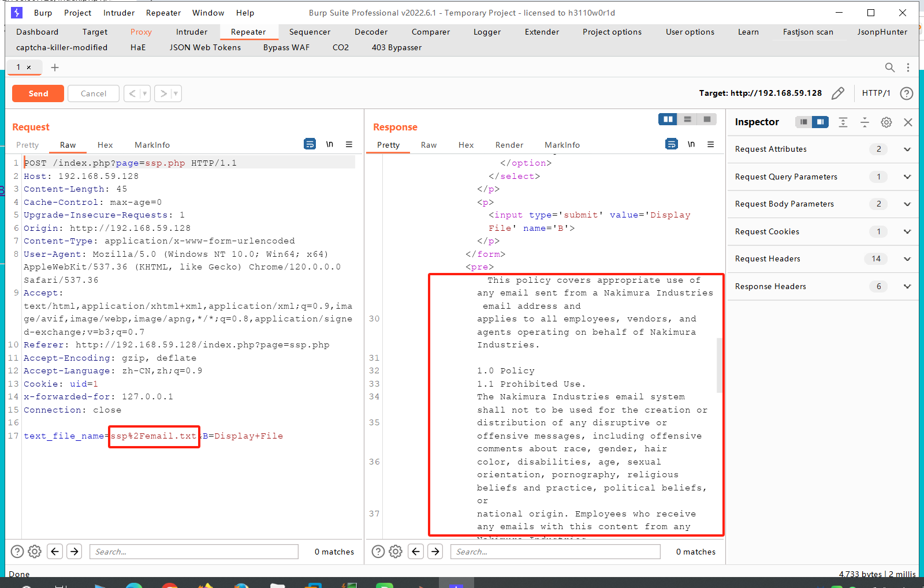924x588 pixels.
Task: Select the horizontal split layout view
Action: tap(688, 119)
